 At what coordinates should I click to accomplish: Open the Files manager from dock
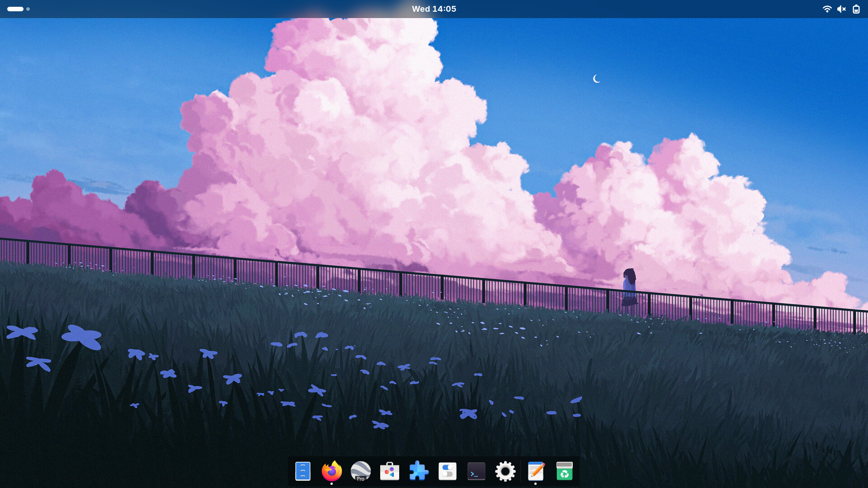pyautogui.click(x=302, y=471)
